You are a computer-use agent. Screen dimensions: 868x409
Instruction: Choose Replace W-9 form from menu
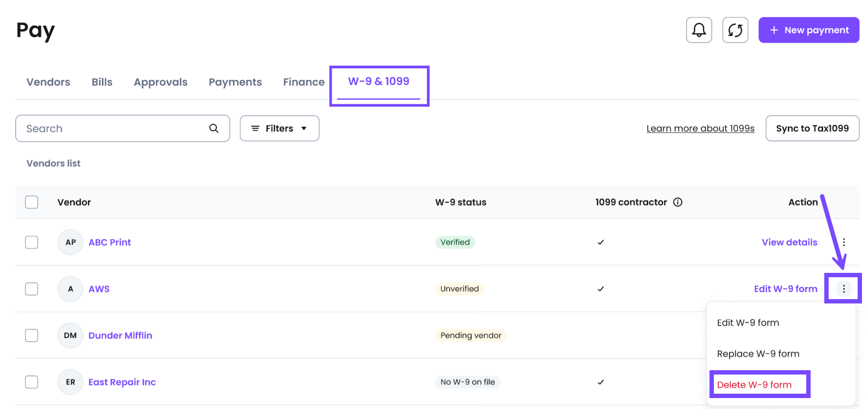click(758, 354)
